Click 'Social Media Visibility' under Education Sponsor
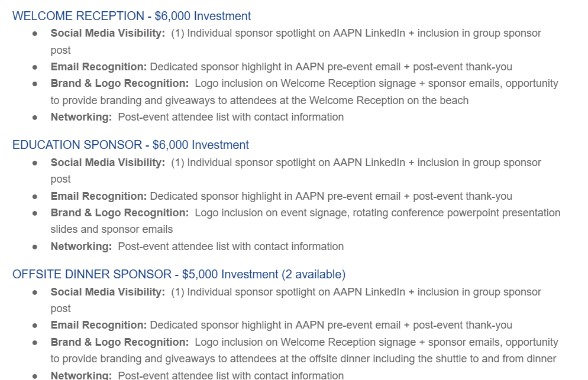This screenshot has width=588, height=380. click(108, 163)
